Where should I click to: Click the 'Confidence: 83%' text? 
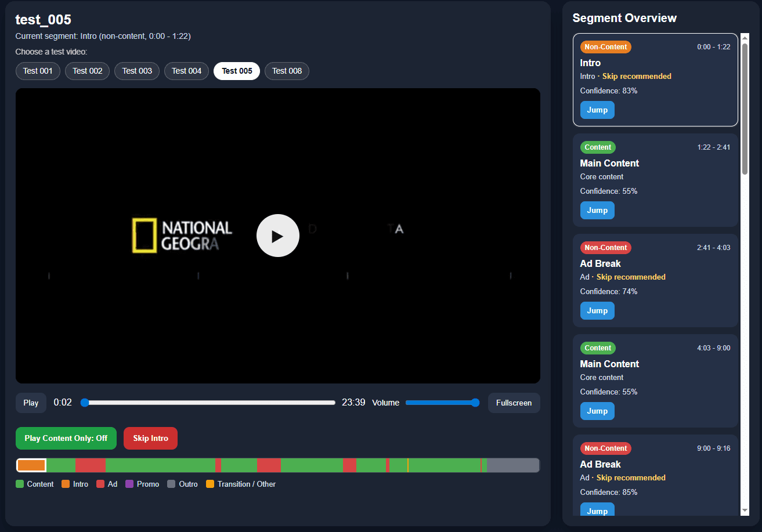[609, 91]
